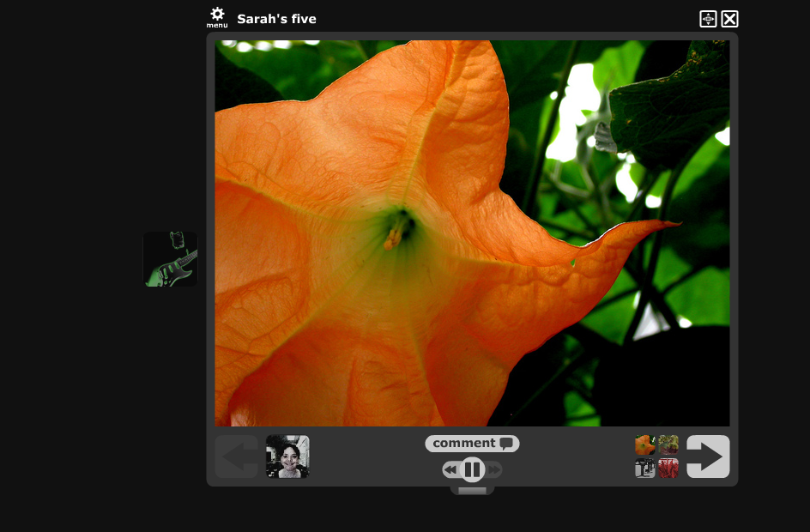Pause the slideshow playback
Image resolution: width=810 pixels, height=532 pixels.
472,469
